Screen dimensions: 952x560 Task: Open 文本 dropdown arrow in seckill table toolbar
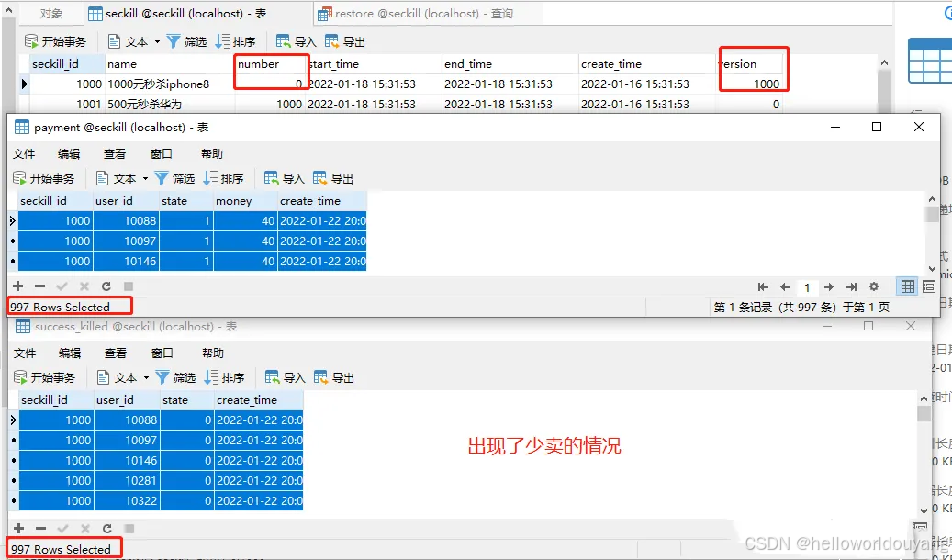tap(157, 41)
